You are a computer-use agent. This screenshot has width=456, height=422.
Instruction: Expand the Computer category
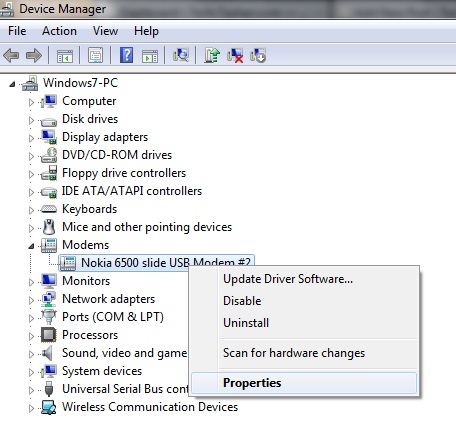click(x=31, y=102)
